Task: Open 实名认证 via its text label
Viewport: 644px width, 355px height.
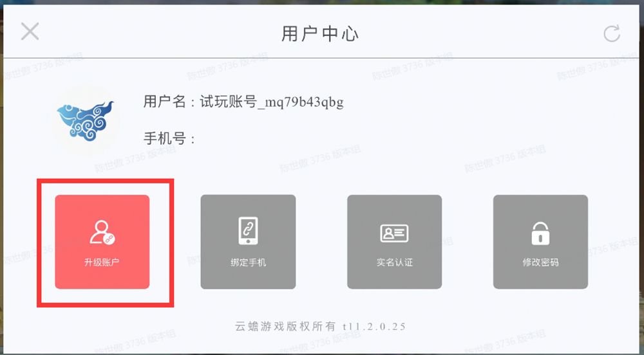Action: (394, 262)
